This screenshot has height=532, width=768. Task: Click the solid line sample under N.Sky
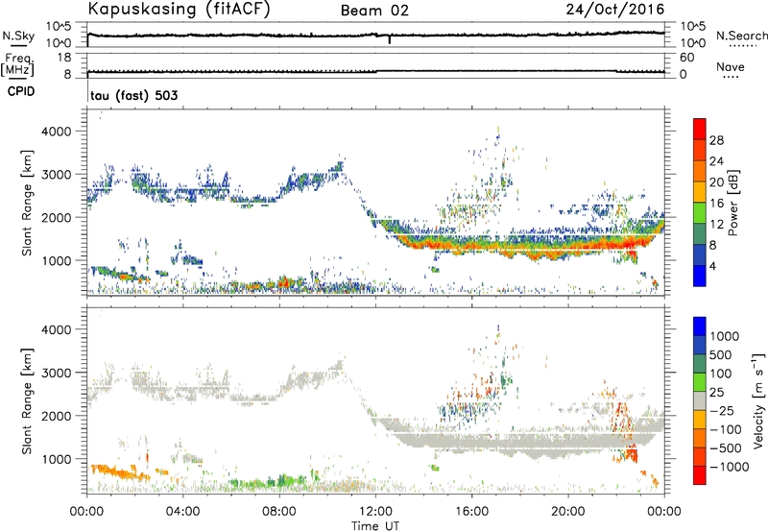pos(18,45)
